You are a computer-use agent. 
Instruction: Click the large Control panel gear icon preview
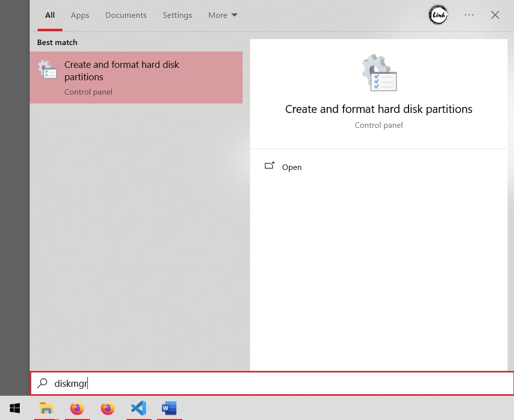pyautogui.click(x=378, y=72)
